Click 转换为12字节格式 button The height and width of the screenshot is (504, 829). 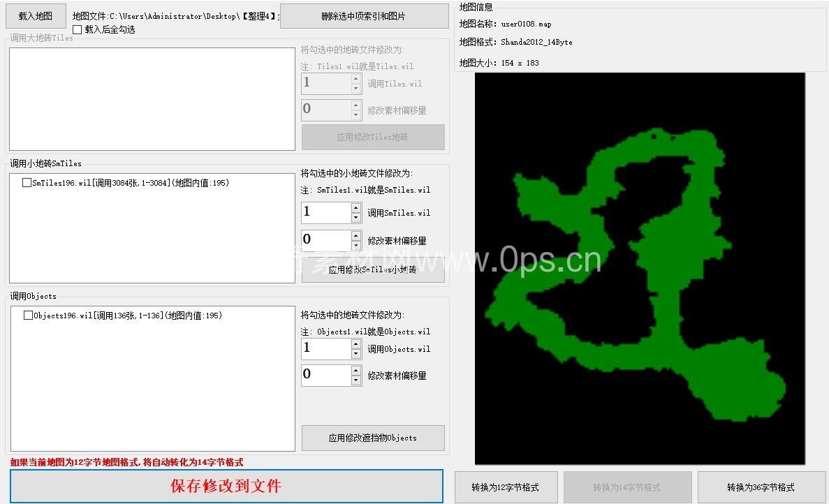[505, 487]
